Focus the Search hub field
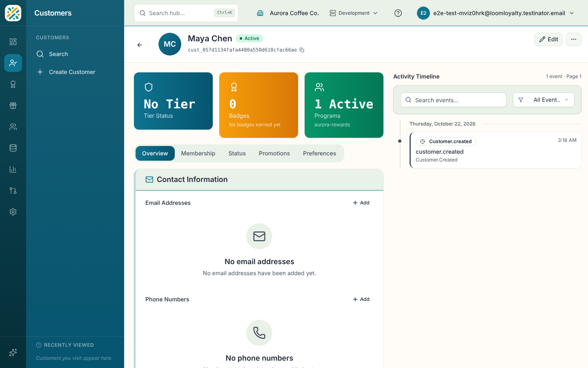Screen dimensions: 588x368 coord(186,13)
